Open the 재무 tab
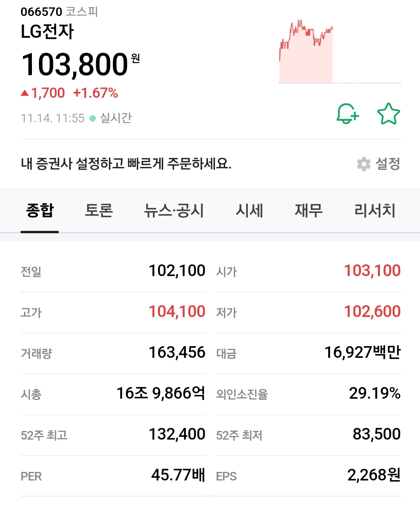 (x=309, y=211)
